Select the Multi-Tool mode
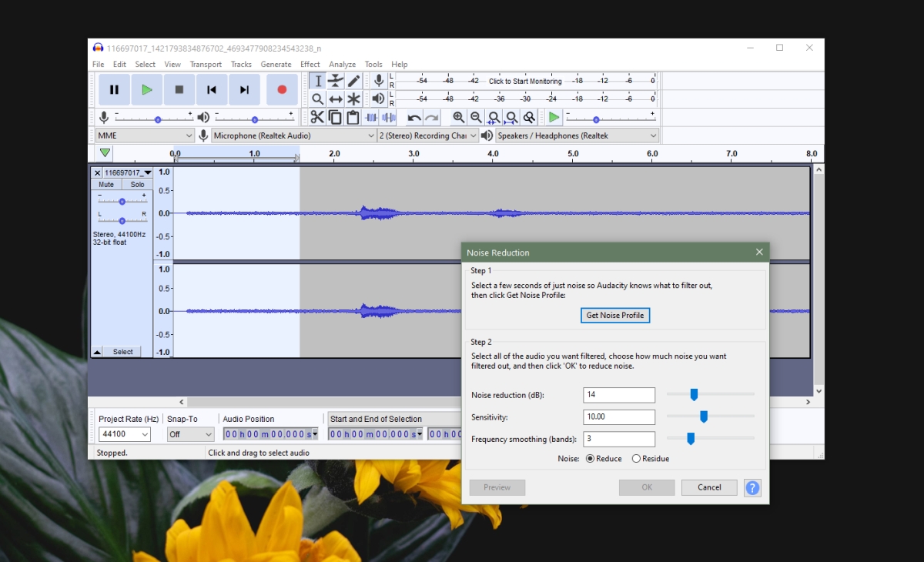The image size is (924, 562). pos(353,99)
